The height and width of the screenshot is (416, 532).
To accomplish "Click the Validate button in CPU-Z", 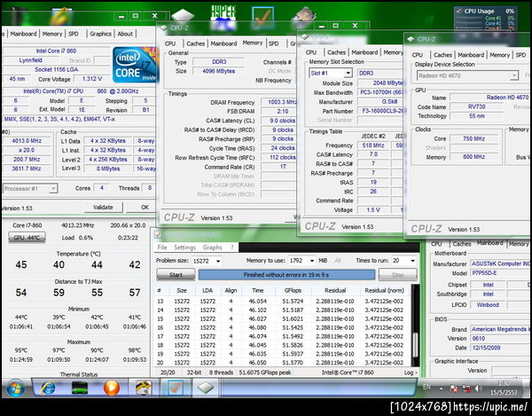I will pos(103,207).
